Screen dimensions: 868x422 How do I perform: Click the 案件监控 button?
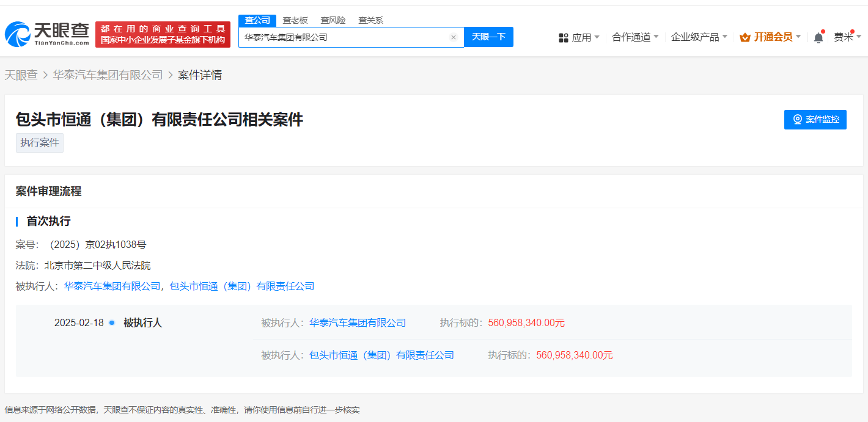point(815,120)
